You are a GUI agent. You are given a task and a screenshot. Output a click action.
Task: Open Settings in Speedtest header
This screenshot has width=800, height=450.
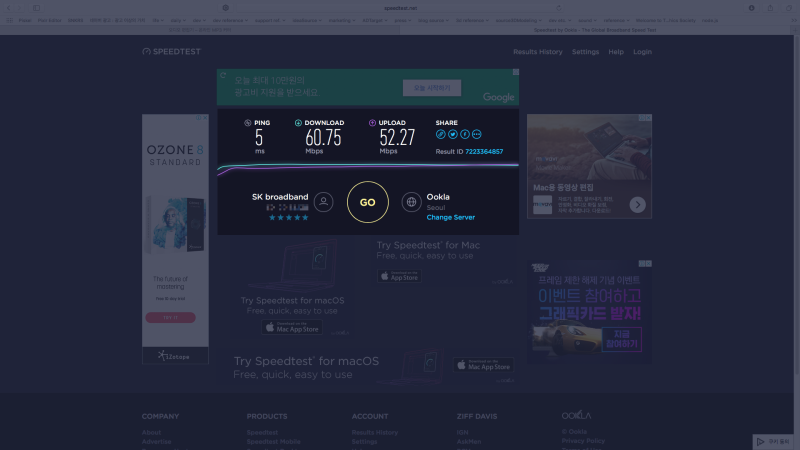tap(585, 52)
